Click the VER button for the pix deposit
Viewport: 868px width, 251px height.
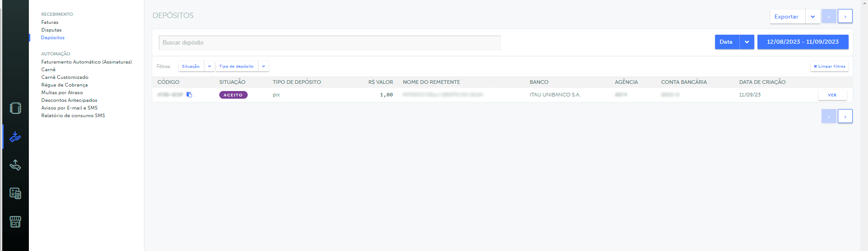pyautogui.click(x=832, y=95)
